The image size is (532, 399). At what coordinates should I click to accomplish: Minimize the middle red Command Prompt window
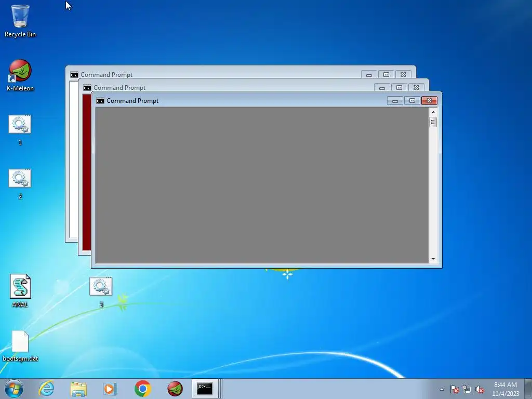(382, 88)
